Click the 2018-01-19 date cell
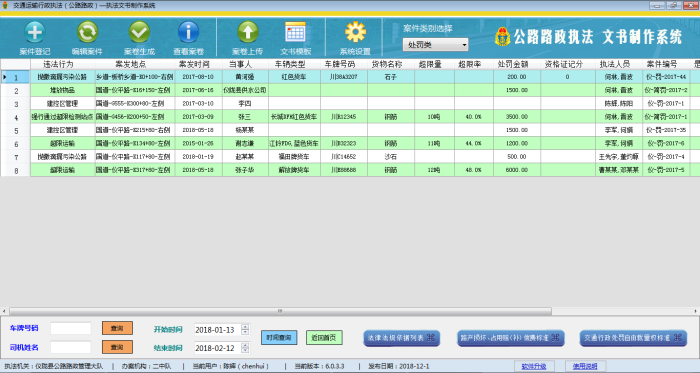700x373 pixels. point(198,157)
